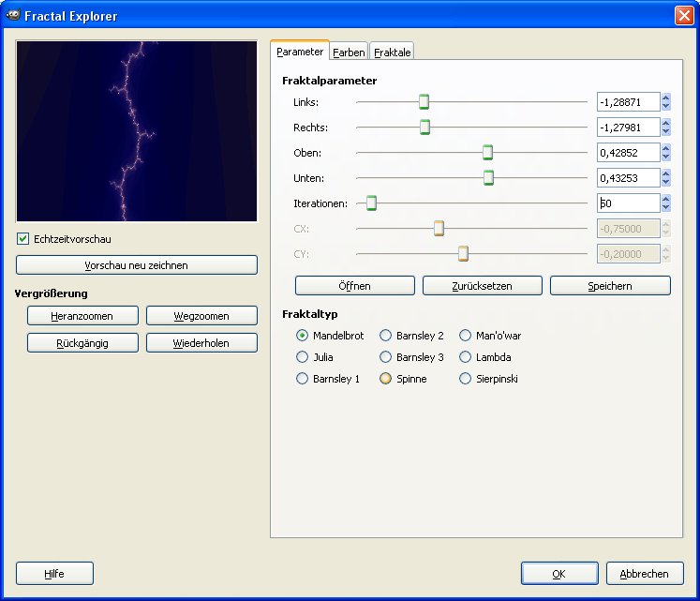Confirm with the OK button

(559, 573)
